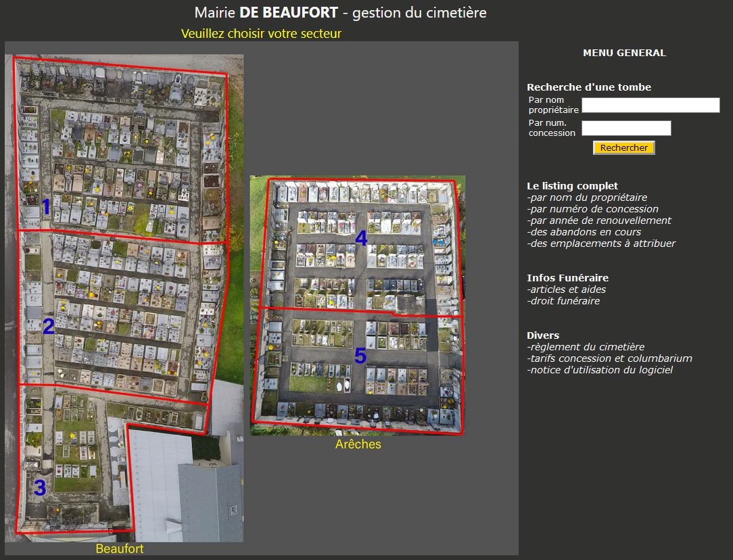This screenshot has height=560, width=733.
Task: Open 'articles et aides' funeral info
Action: click(567, 289)
